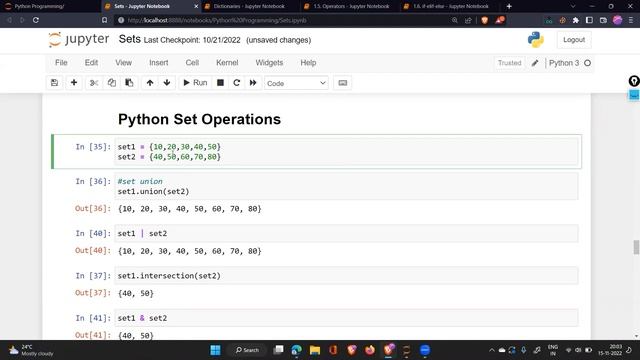This screenshot has height=360, width=640.
Task: Bookmark this page icon
Action: [x=104, y=20]
